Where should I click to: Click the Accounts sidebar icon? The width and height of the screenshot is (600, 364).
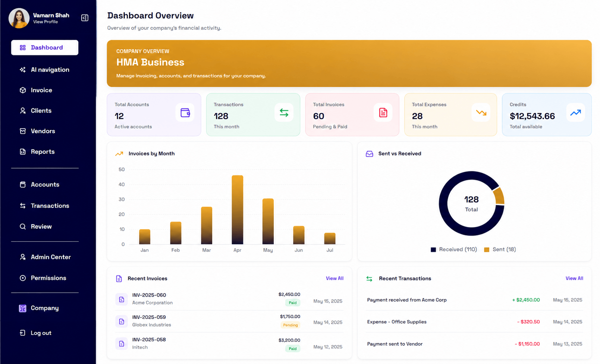23,184
